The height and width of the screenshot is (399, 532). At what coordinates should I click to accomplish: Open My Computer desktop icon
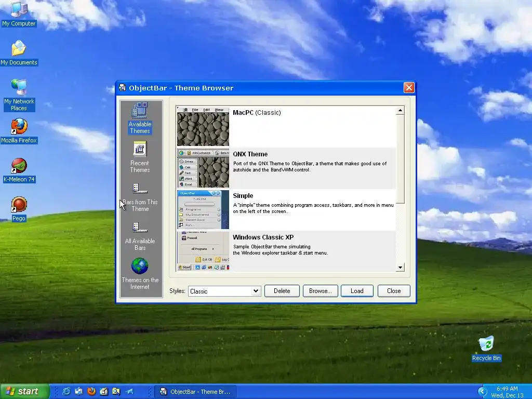[19, 14]
